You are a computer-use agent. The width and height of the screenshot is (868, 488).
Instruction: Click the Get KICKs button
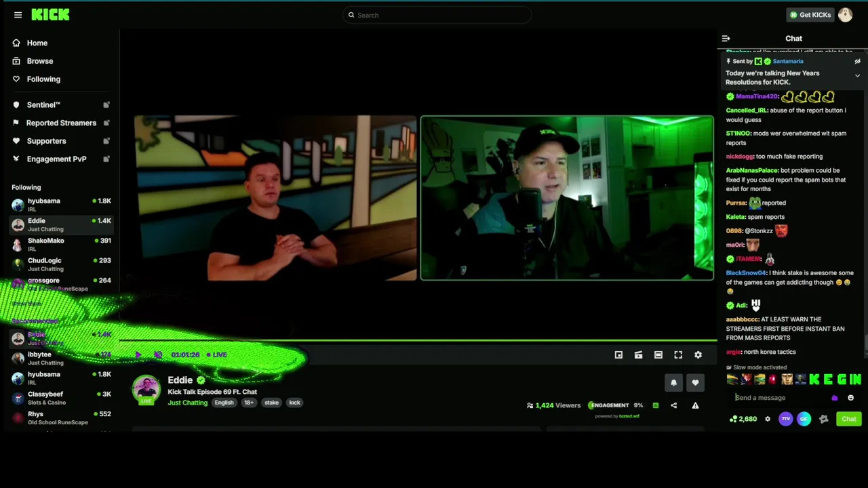pos(810,15)
